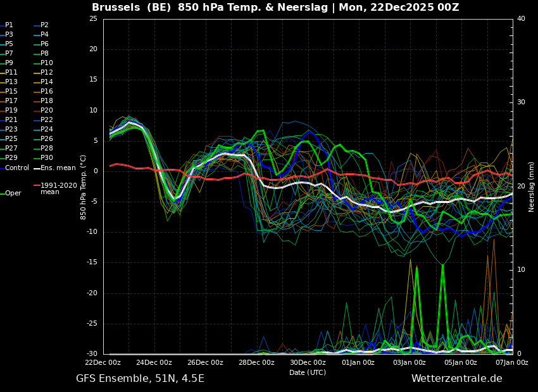Click the P30 legend entry

pos(47,158)
